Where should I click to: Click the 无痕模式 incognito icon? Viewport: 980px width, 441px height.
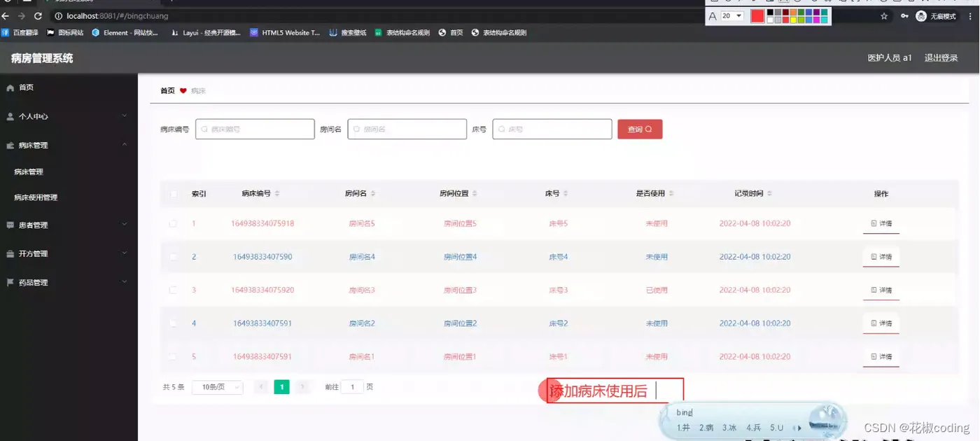tap(921, 16)
